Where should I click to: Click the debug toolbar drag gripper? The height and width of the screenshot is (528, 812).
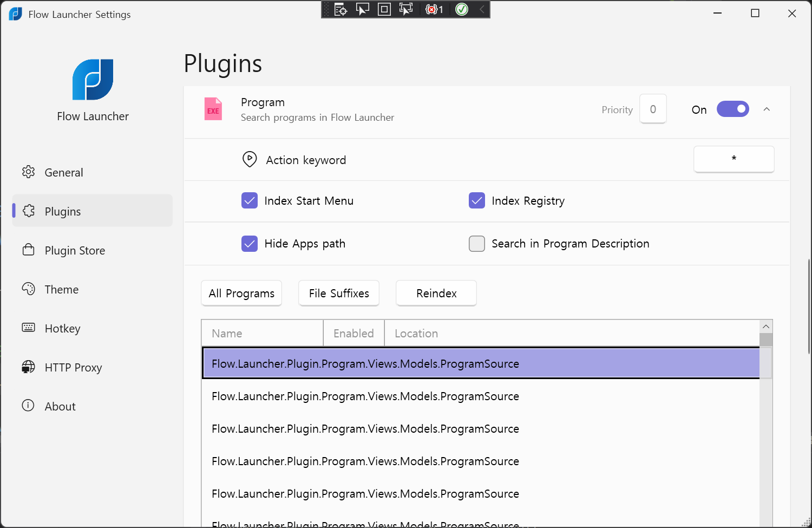pos(326,9)
